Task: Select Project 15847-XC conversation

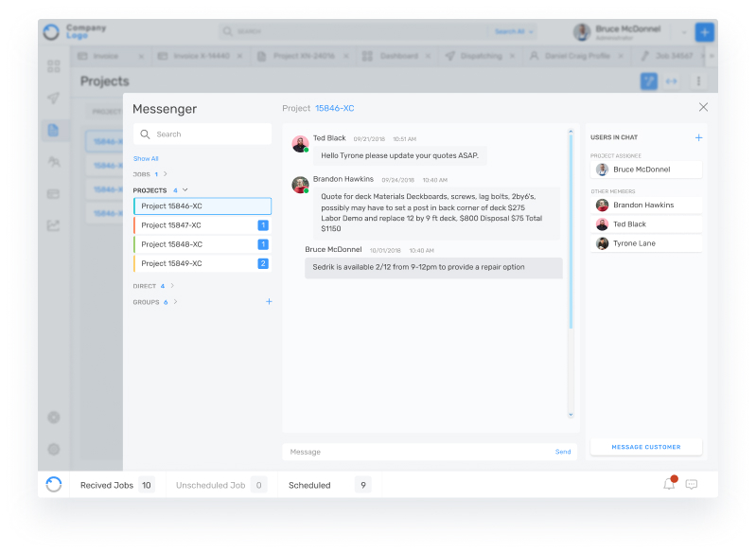Action: [x=171, y=225]
